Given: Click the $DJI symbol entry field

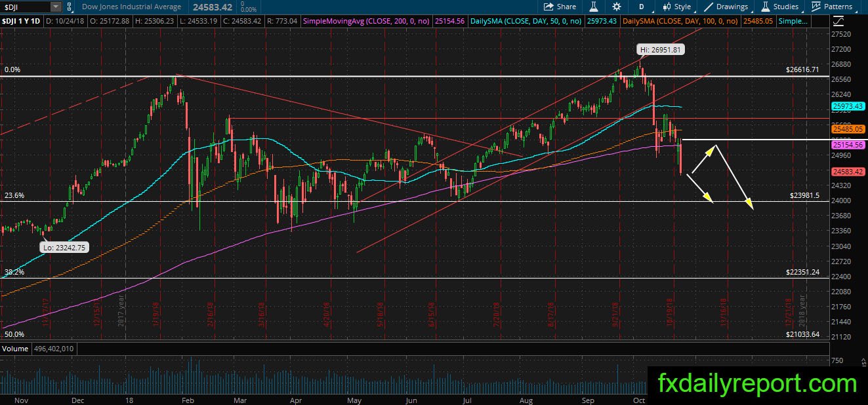Looking at the screenshot, I should pyautogui.click(x=25, y=7).
